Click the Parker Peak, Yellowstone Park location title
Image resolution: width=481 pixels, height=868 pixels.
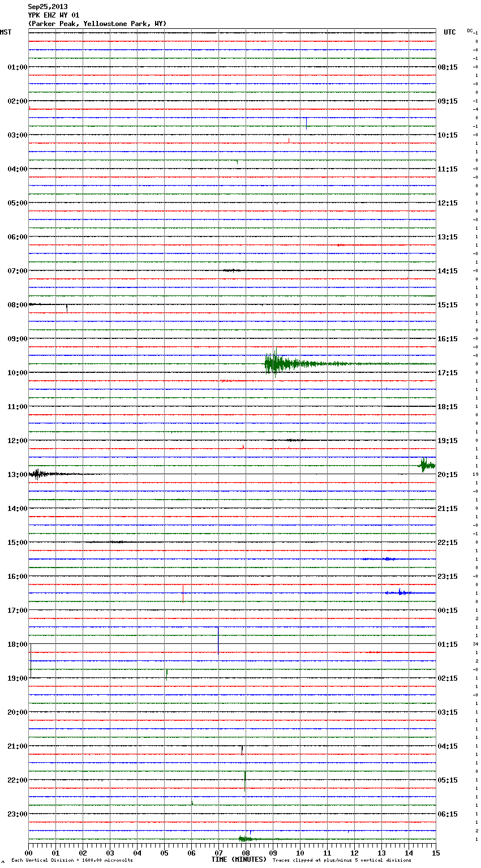(x=97, y=24)
